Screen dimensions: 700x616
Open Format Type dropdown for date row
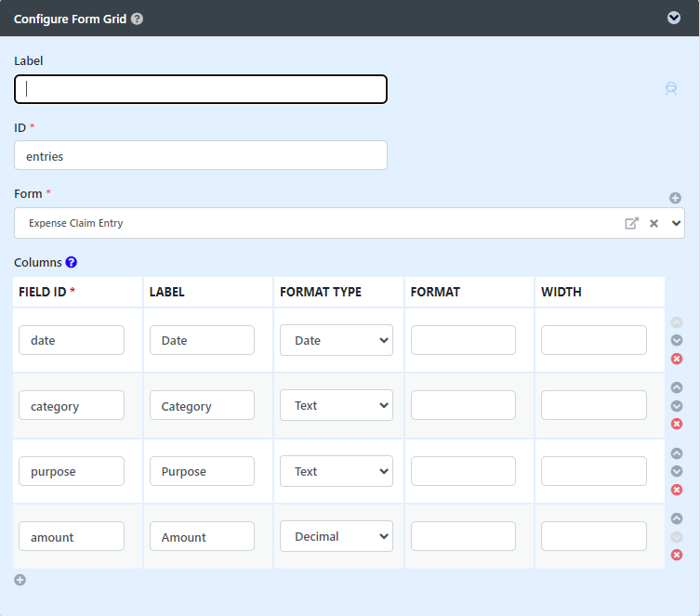[x=336, y=340]
